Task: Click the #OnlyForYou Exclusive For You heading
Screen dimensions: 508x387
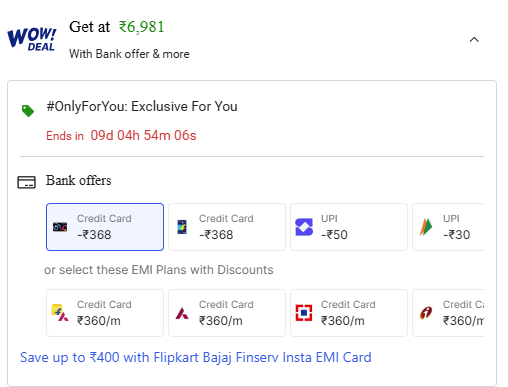Action: pos(142,107)
